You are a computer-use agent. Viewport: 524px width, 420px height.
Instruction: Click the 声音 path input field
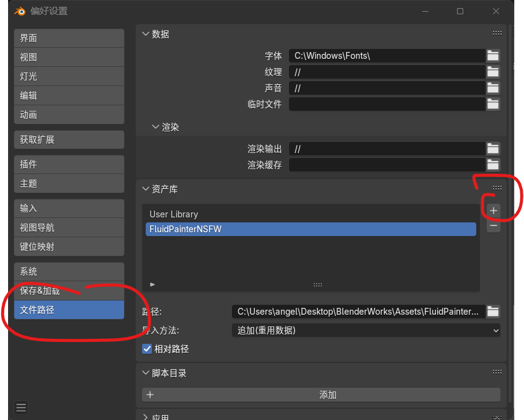pyautogui.click(x=388, y=88)
